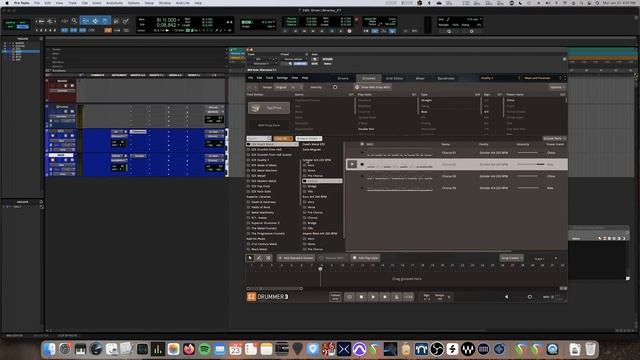Click the EZdrummer stop transport button

361,297
